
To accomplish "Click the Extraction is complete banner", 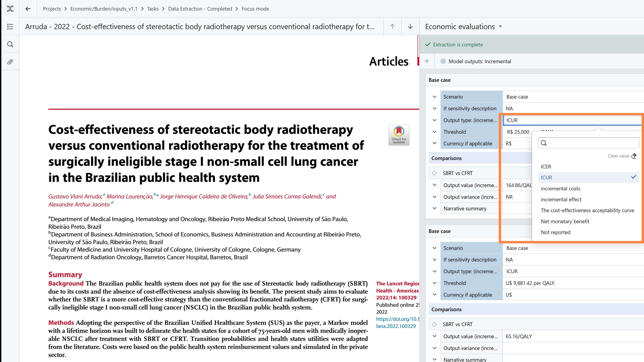I will [532, 44].
